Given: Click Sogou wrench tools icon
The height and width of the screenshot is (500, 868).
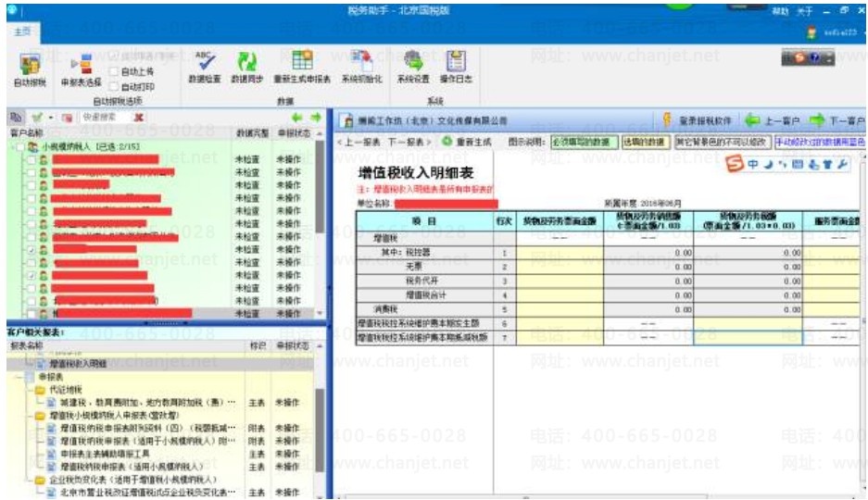Looking at the screenshot, I should [843, 164].
